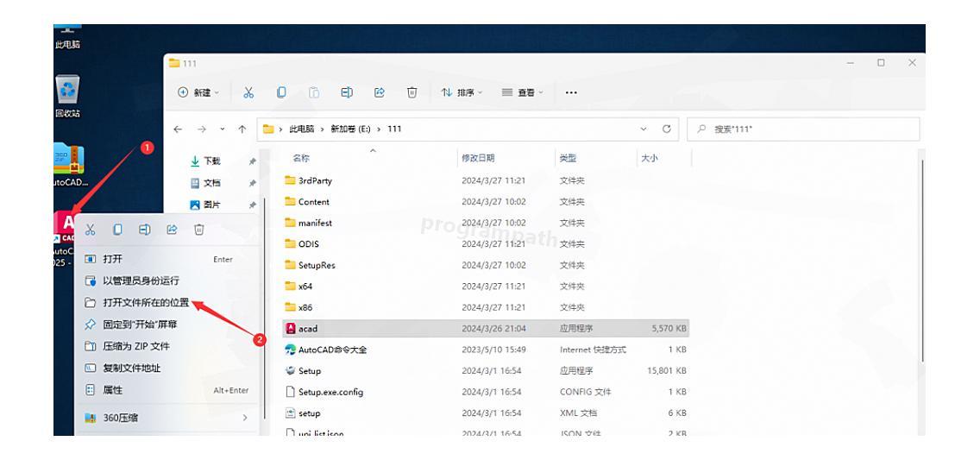The height and width of the screenshot is (460, 980).
Task: Refresh the 111 folder view
Action: [666, 129]
